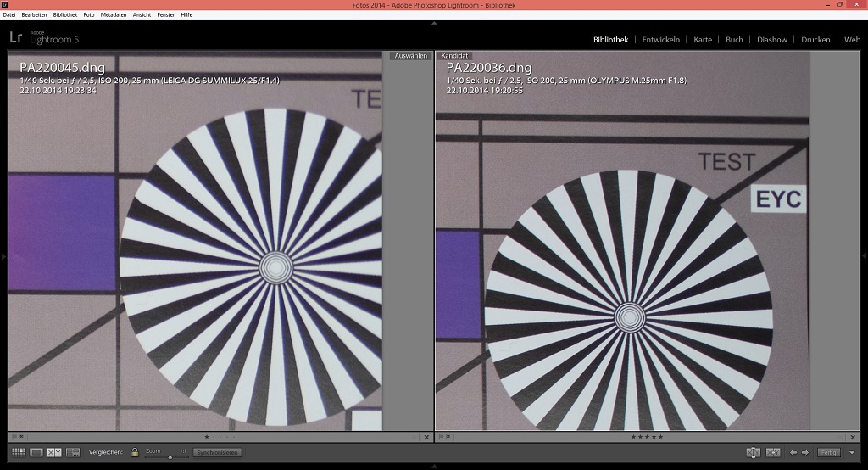The image size is (868, 470).
Task: Open the Entwickeln module
Action: [x=660, y=40]
